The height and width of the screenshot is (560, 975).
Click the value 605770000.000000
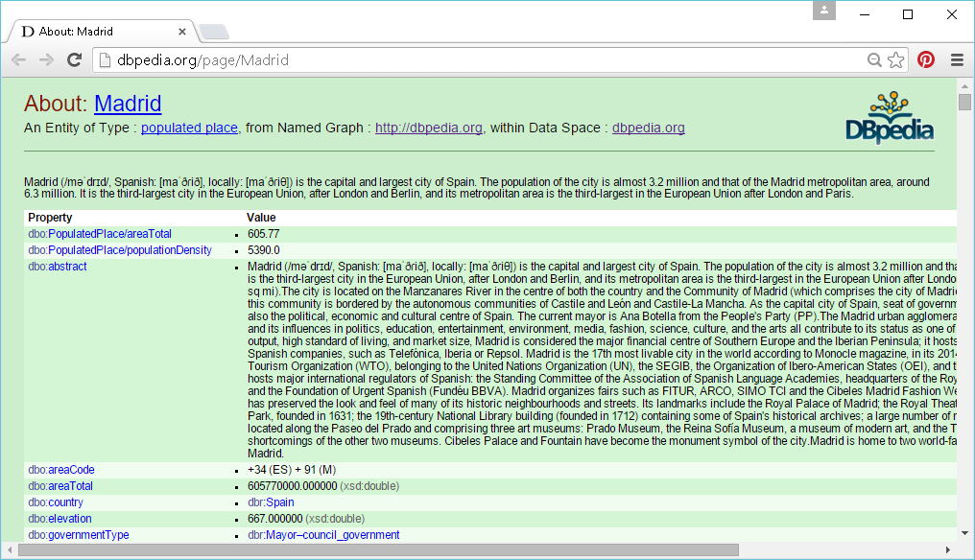point(293,485)
